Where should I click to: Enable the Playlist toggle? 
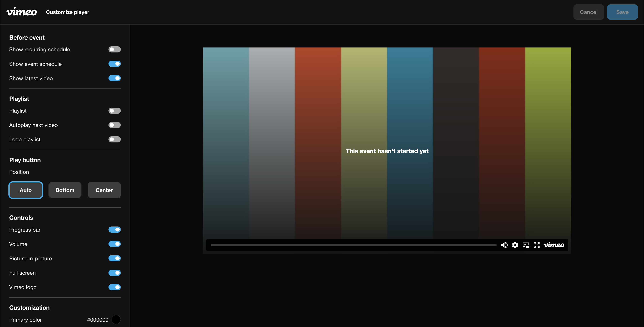click(114, 111)
